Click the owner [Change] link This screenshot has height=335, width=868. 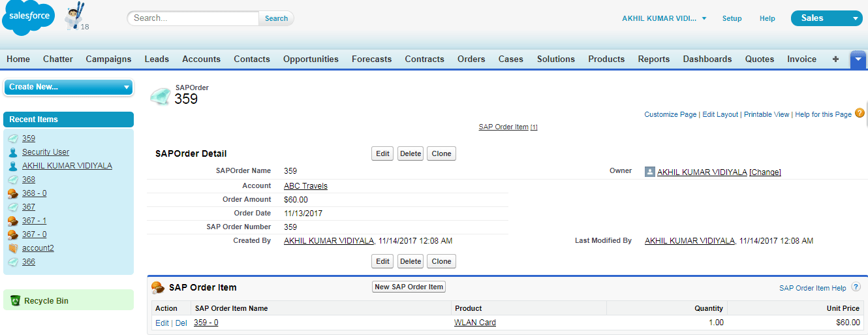[765, 172]
